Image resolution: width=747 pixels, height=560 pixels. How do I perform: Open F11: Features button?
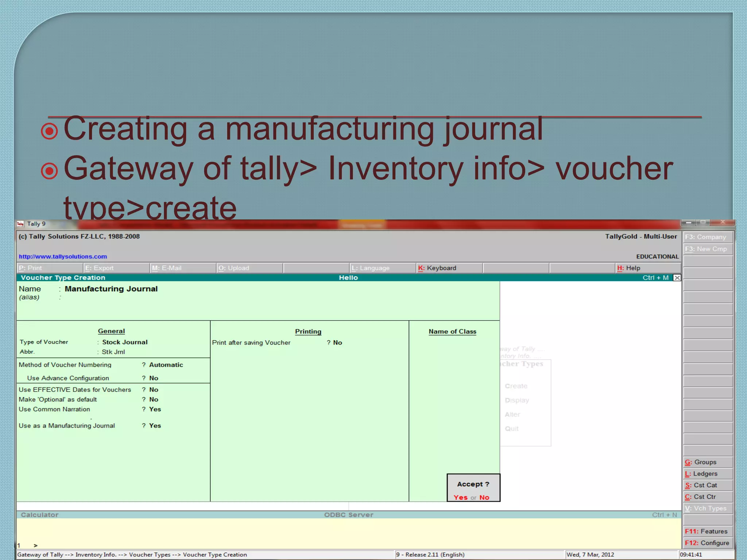[708, 532]
